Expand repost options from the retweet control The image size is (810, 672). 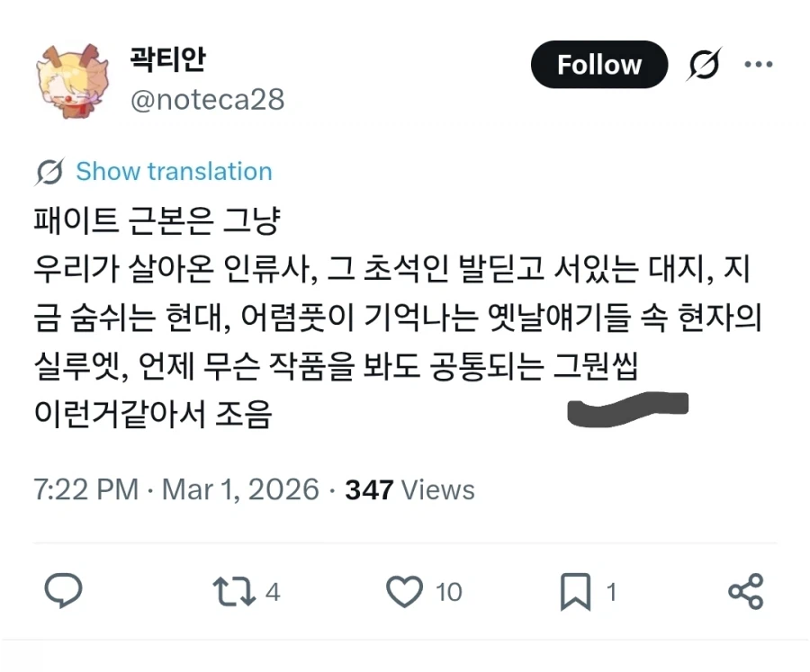(x=236, y=591)
